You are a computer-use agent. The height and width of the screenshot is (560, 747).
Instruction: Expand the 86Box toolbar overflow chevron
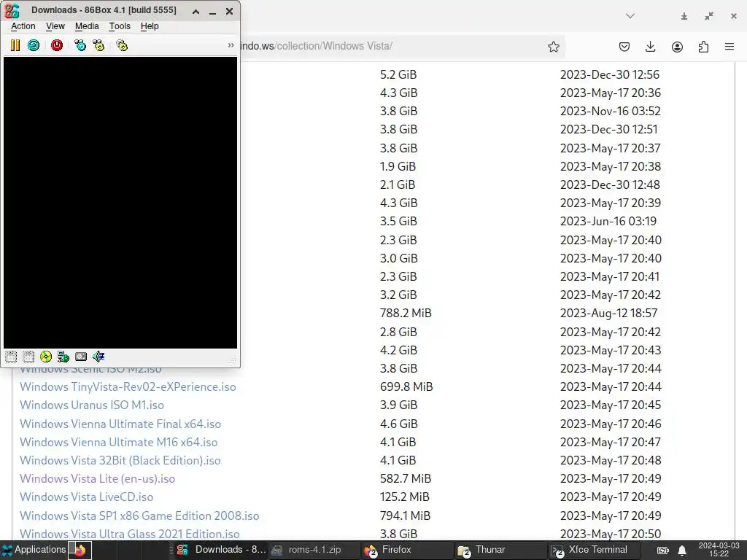pos(231,45)
